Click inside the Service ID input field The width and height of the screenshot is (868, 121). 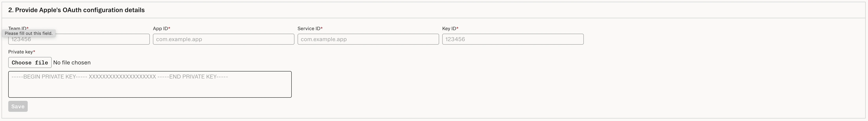[368, 39]
